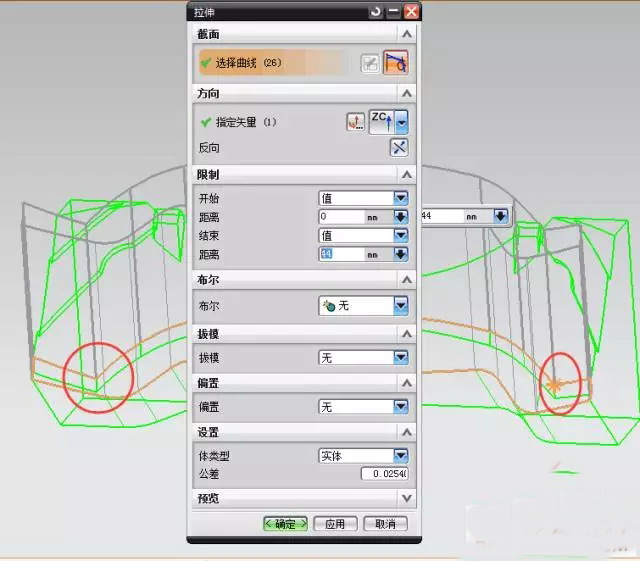Screen dimensions: 640x561
Task: Click the reset dialog icon in title bar
Action: click(x=375, y=11)
